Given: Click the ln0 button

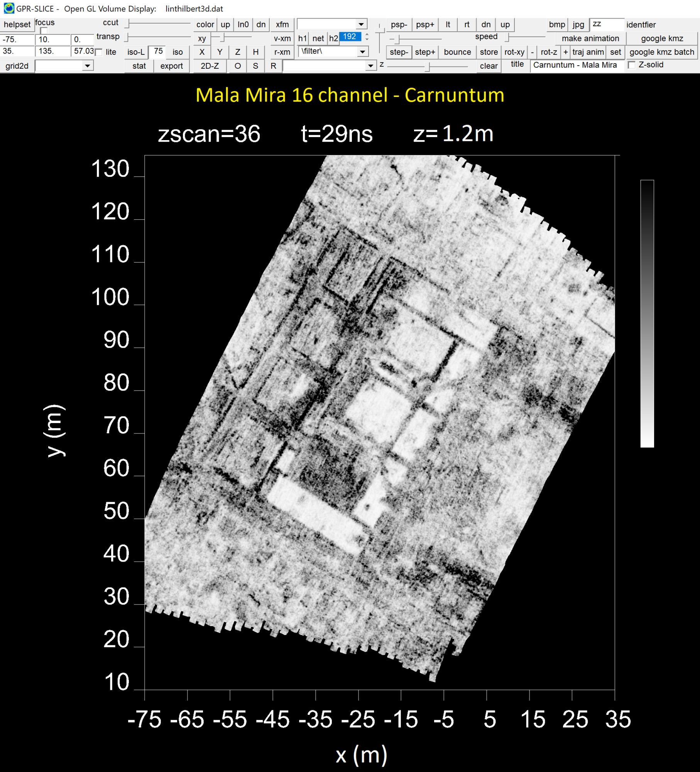Looking at the screenshot, I should [243, 25].
